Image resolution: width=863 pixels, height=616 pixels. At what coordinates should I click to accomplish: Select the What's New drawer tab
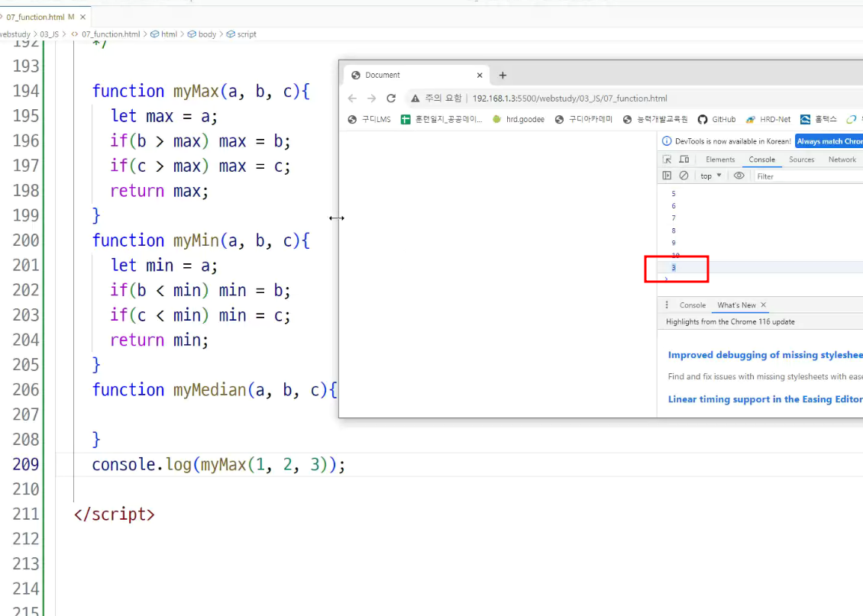pyautogui.click(x=736, y=305)
